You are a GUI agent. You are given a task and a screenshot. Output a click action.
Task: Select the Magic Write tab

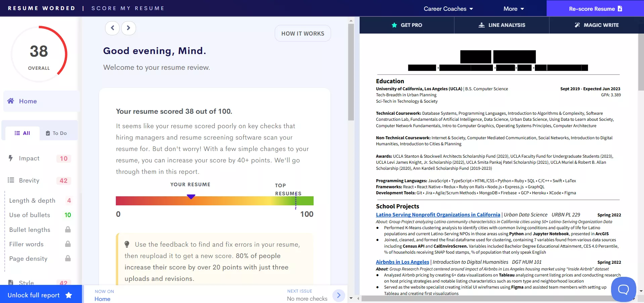point(596,25)
